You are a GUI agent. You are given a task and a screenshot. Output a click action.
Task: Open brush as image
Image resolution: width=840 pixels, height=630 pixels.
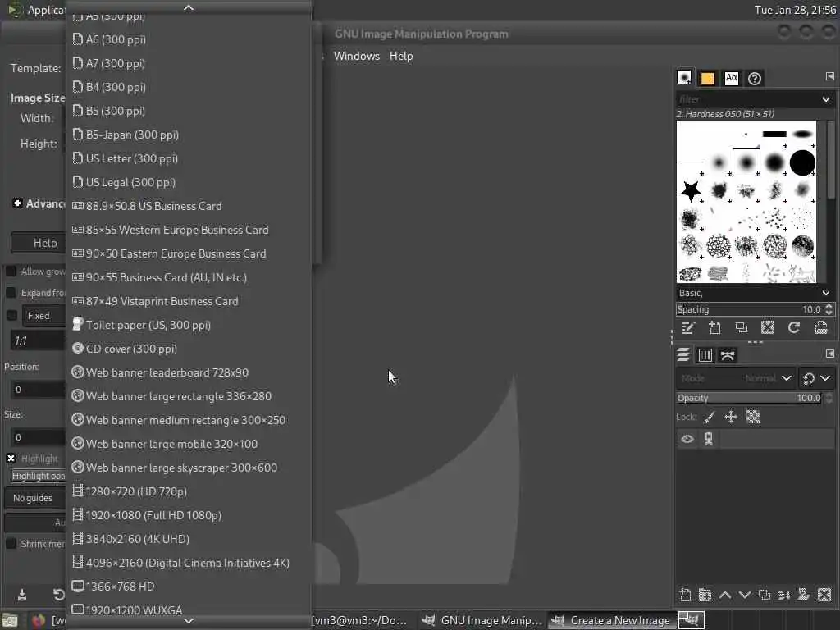820,327
